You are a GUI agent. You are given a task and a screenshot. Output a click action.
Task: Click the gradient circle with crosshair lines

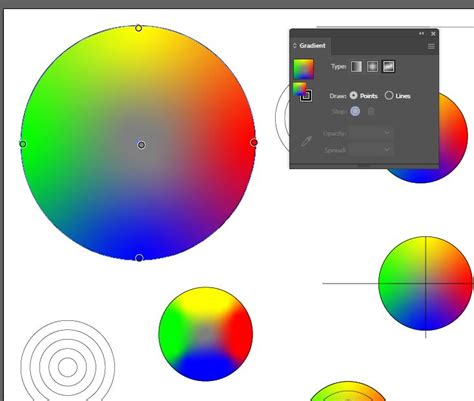pyautogui.click(x=425, y=284)
